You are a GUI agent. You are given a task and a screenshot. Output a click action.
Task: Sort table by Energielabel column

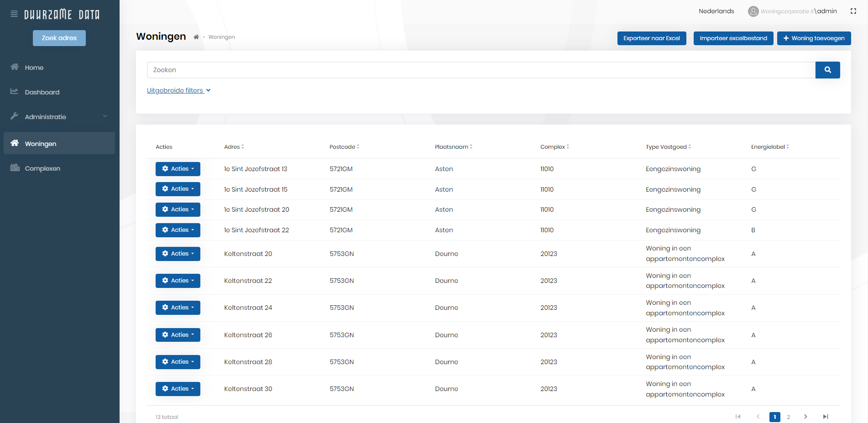[x=770, y=147]
